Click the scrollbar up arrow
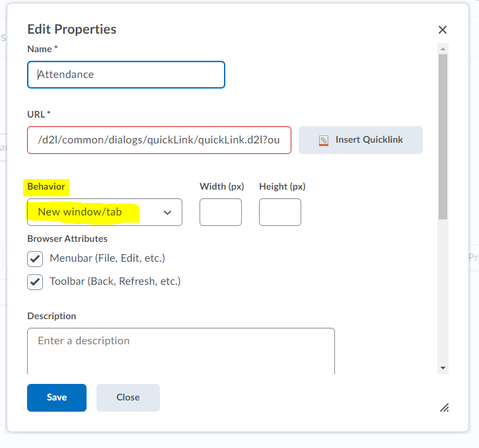479x448 pixels. click(443, 48)
